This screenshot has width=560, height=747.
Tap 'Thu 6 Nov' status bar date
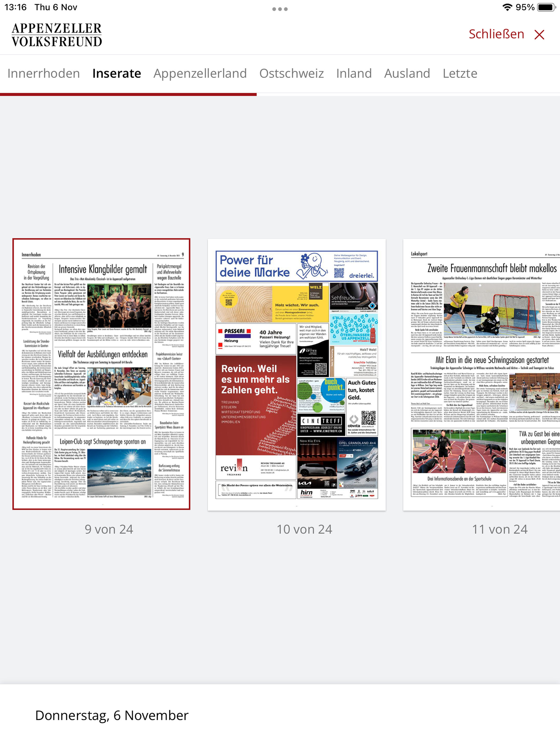coord(56,7)
